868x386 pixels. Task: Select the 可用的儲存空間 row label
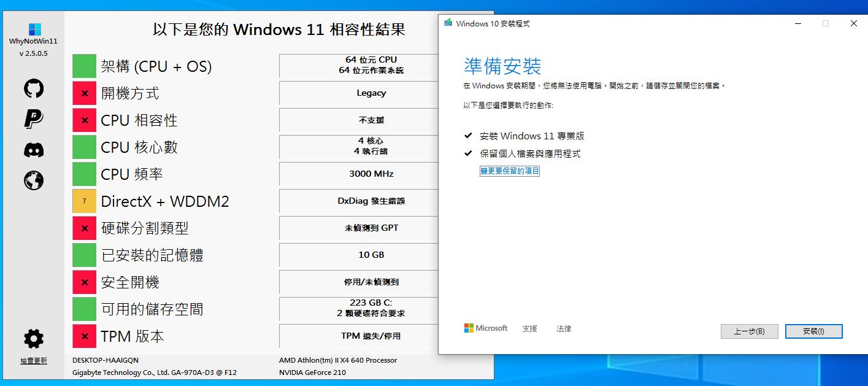152,309
